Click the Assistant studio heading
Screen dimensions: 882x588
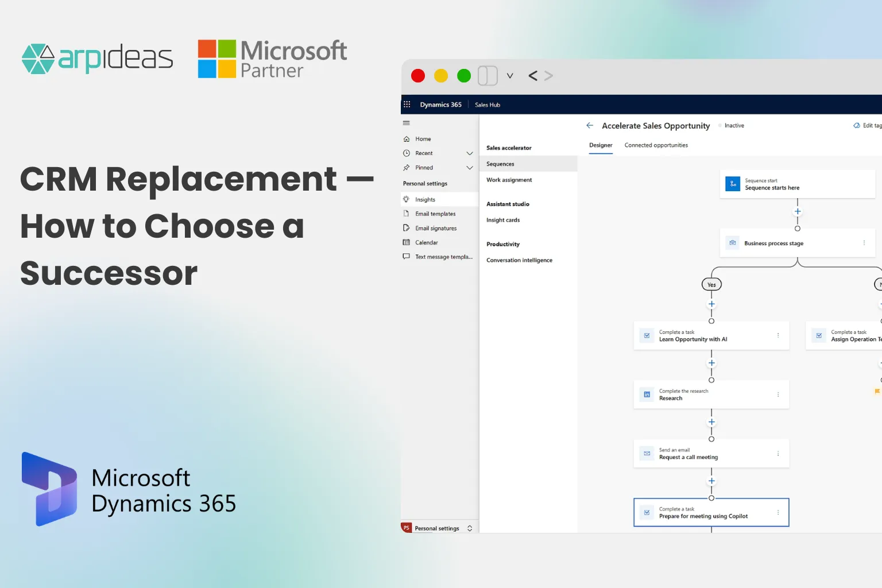tap(508, 204)
